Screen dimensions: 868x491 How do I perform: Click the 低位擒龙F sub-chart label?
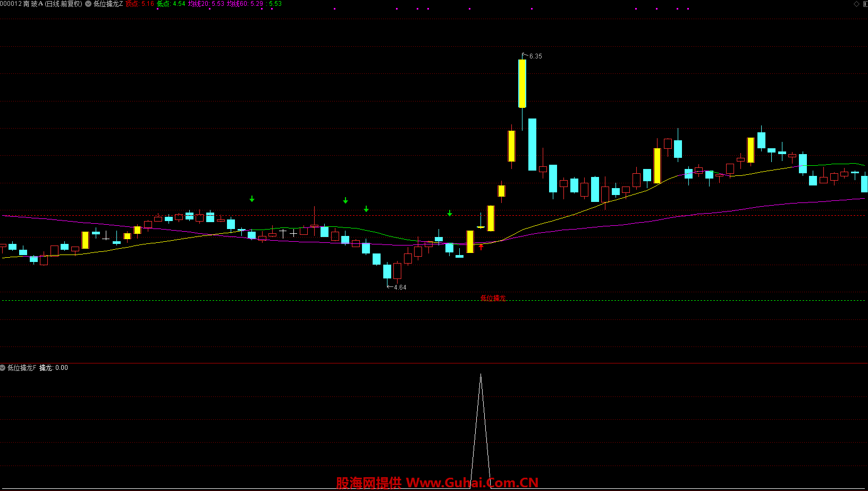click(x=22, y=368)
